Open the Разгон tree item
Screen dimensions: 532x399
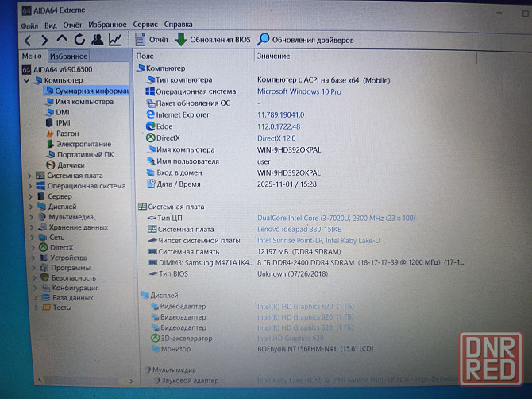[x=63, y=134]
